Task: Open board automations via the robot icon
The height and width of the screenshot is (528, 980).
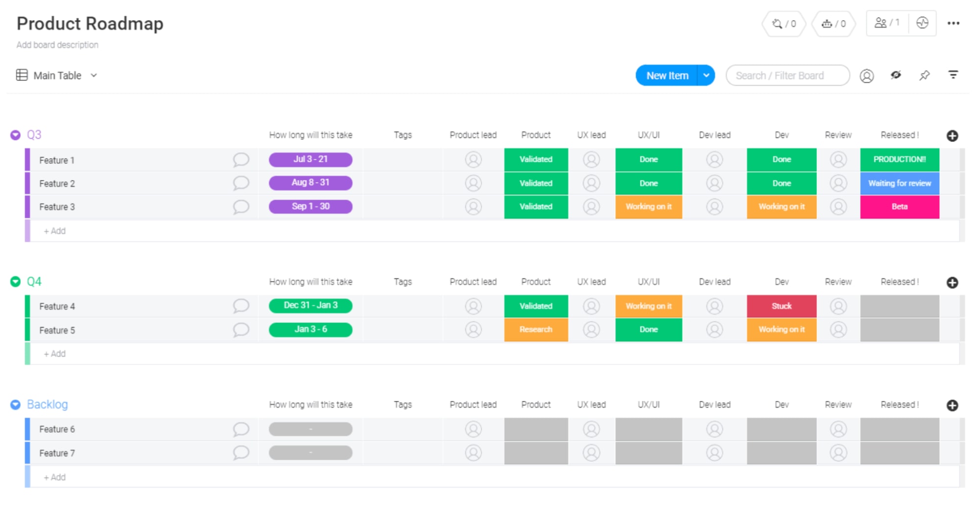Action: coord(833,23)
